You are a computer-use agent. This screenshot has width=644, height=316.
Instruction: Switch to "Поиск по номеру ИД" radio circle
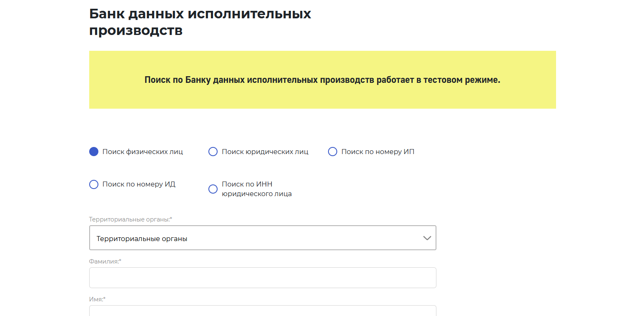pyautogui.click(x=94, y=184)
